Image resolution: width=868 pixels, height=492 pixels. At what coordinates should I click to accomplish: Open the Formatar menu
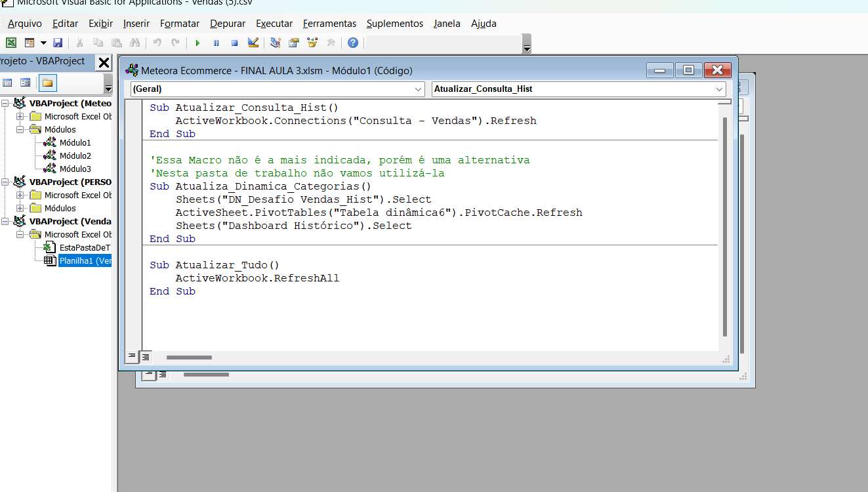click(x=180, y=24)
